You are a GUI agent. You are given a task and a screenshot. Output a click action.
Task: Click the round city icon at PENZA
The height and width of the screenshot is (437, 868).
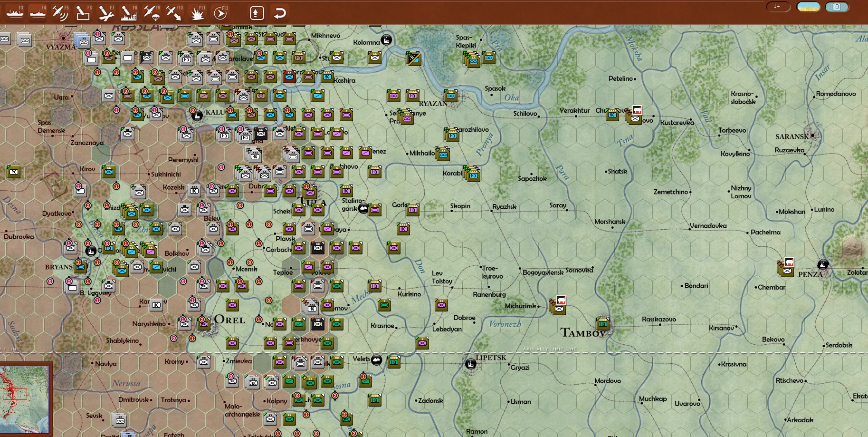coord(823,264)
